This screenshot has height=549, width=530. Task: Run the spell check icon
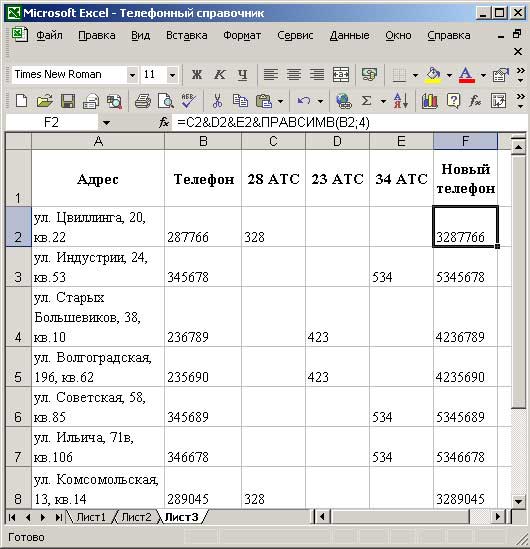tap(188, 101)
